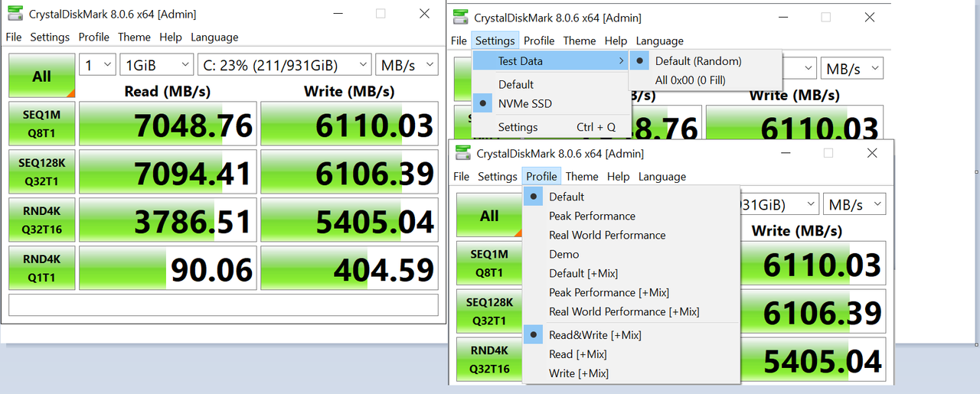Image resolution: width=980 pixels, height=394 pixels.
Task: Click RND4K Q32T16 read value 3786.51
Action: pyautogui.click(x=168, y=220)
